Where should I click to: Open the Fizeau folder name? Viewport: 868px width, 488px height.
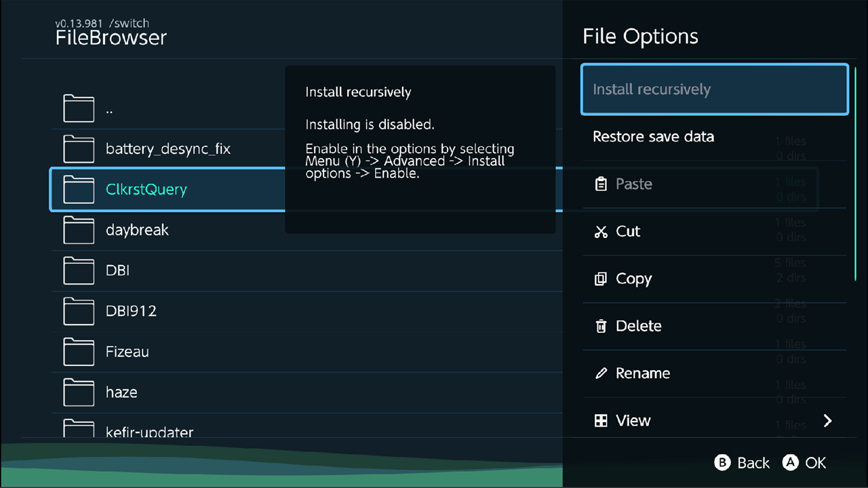point(127,352)
